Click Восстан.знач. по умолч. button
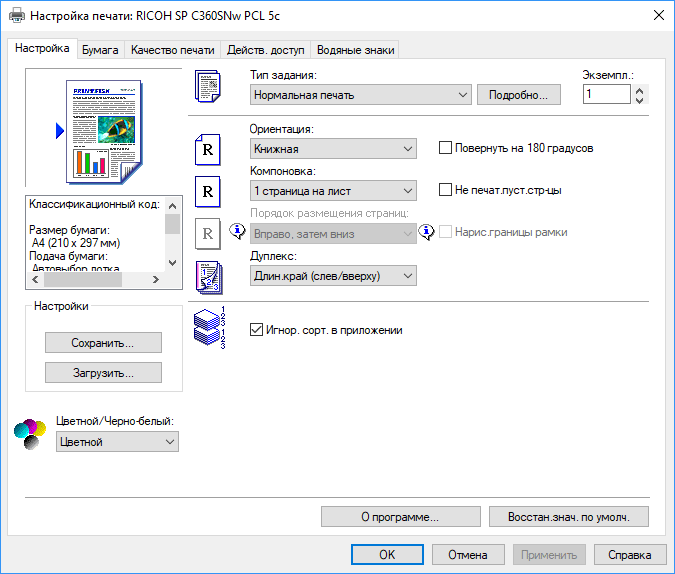Screen dimensions: 675x574 pyautogui.click(x=569, y=516)
